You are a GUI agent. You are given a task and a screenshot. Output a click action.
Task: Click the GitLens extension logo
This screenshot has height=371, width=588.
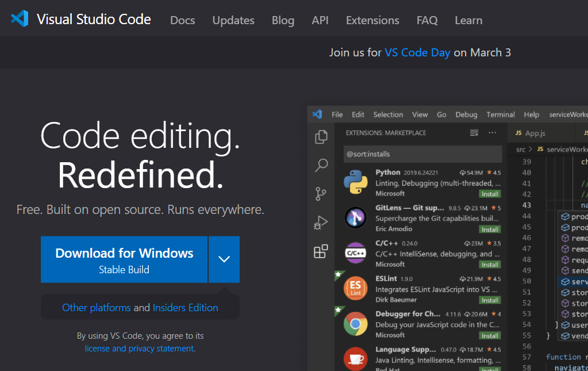coord(355,217)
